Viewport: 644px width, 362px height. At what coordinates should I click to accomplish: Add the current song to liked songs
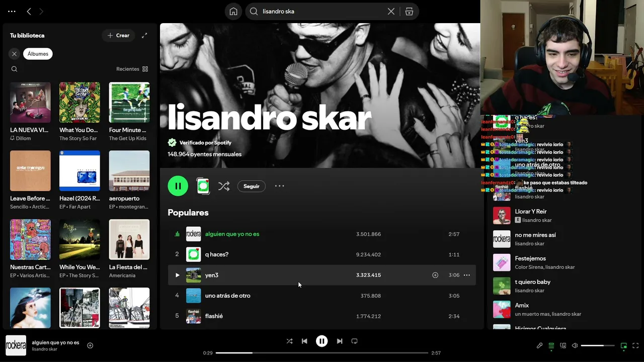point(90,345)
